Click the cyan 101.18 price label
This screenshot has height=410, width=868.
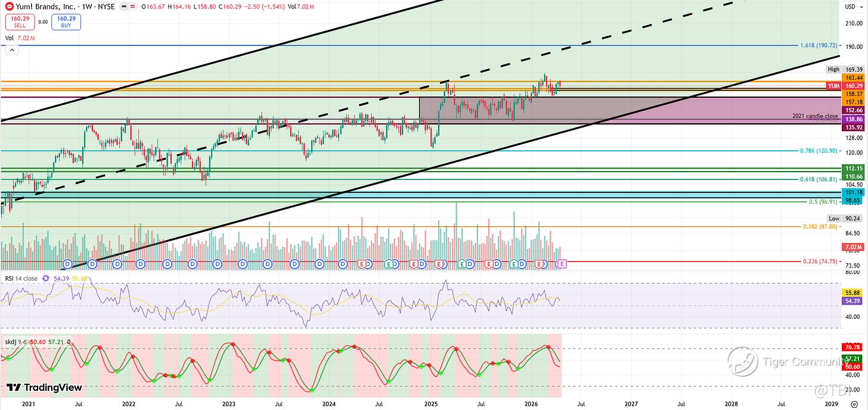point(853,192)
